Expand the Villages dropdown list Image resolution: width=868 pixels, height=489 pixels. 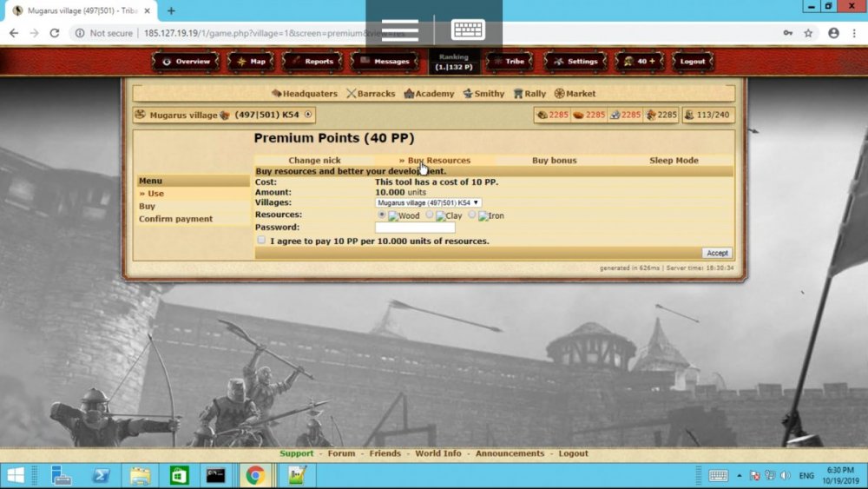pyautogui.click(x=428, y=202)
